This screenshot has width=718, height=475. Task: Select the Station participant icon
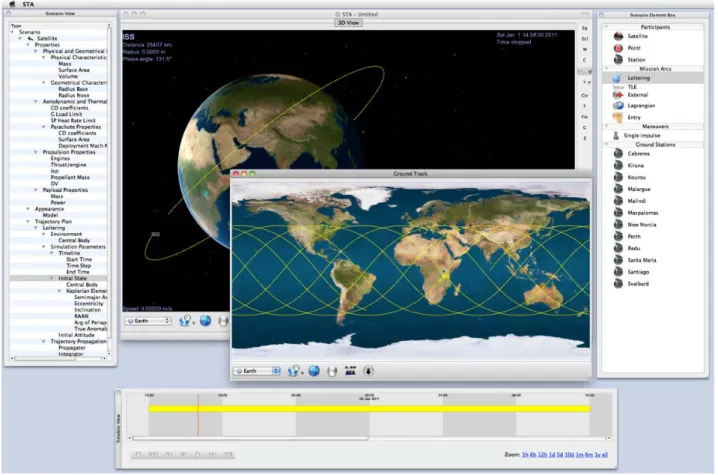(618, 60)
